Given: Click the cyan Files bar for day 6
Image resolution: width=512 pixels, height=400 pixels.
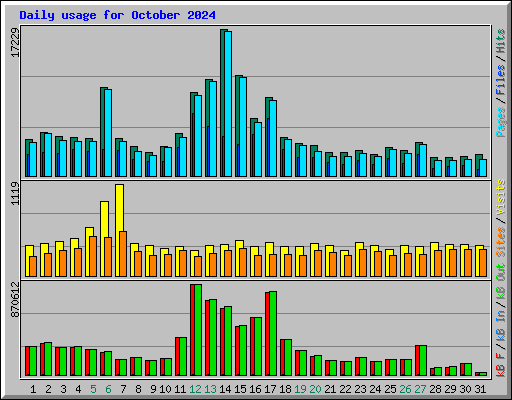Looking at the screenshot, I should [x=108, y=133].
